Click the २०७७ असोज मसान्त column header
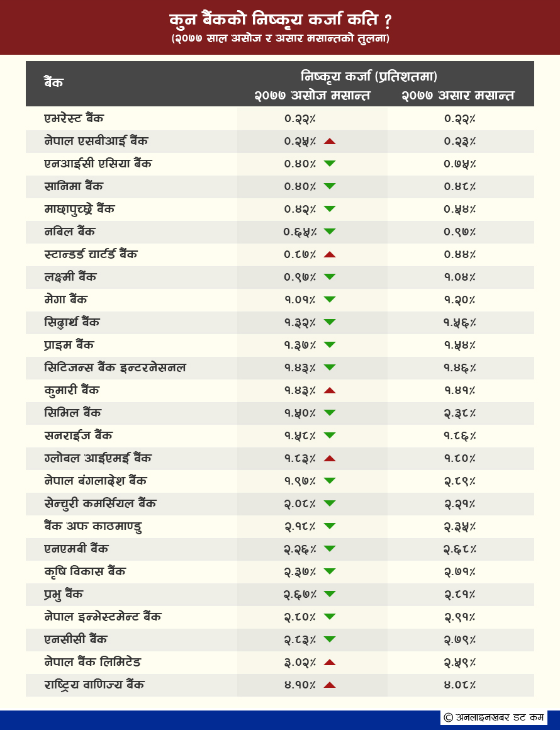560x730 pixels. pyautogui.click(x=312, y=96)
